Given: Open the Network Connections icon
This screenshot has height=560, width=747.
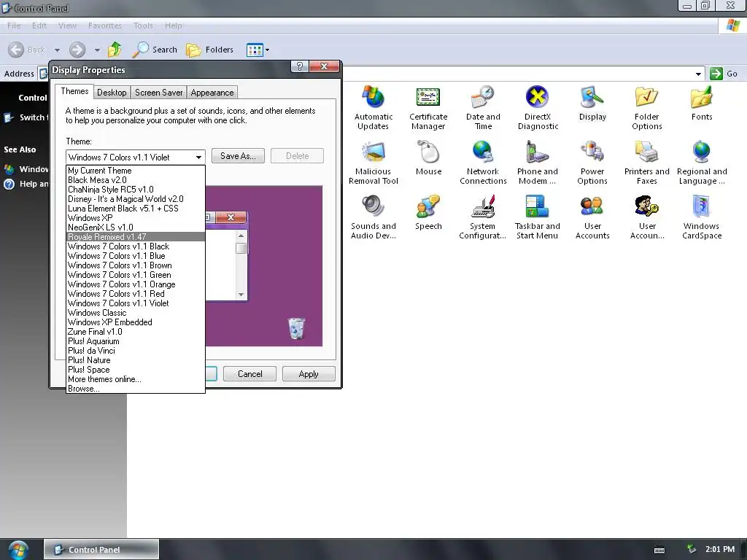Looking at the screenshot, I should [x=483, y=163].
